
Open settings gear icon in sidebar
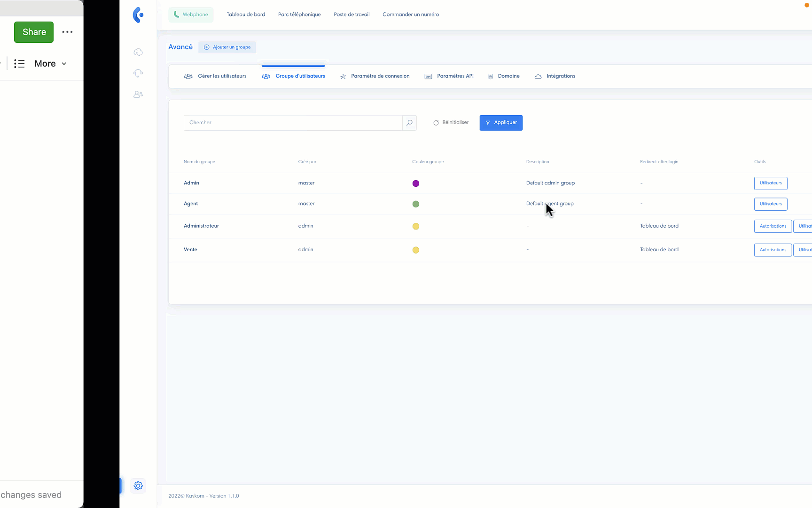click(138, 486)
